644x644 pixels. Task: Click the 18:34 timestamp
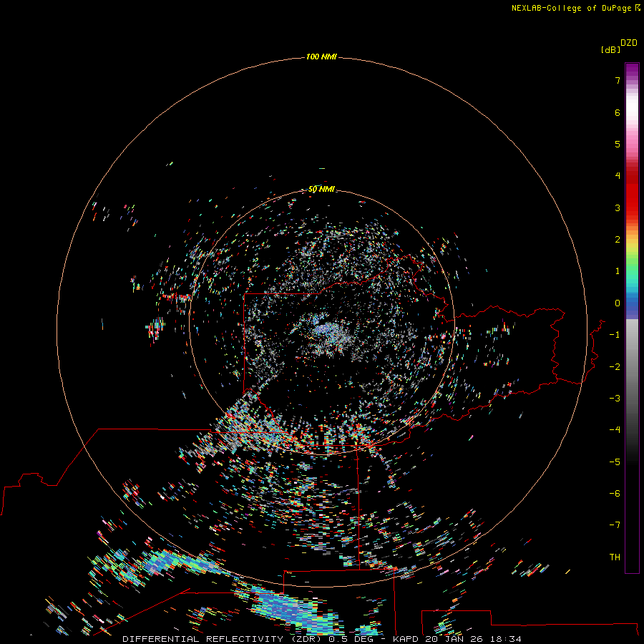(x=507, y=639)
